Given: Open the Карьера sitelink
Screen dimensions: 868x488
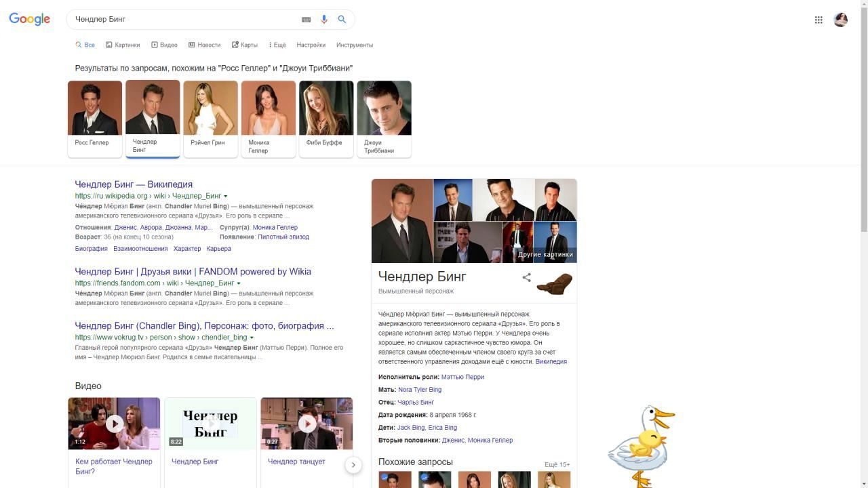Looking at the screenshot, I should click(x=218, y=249).
